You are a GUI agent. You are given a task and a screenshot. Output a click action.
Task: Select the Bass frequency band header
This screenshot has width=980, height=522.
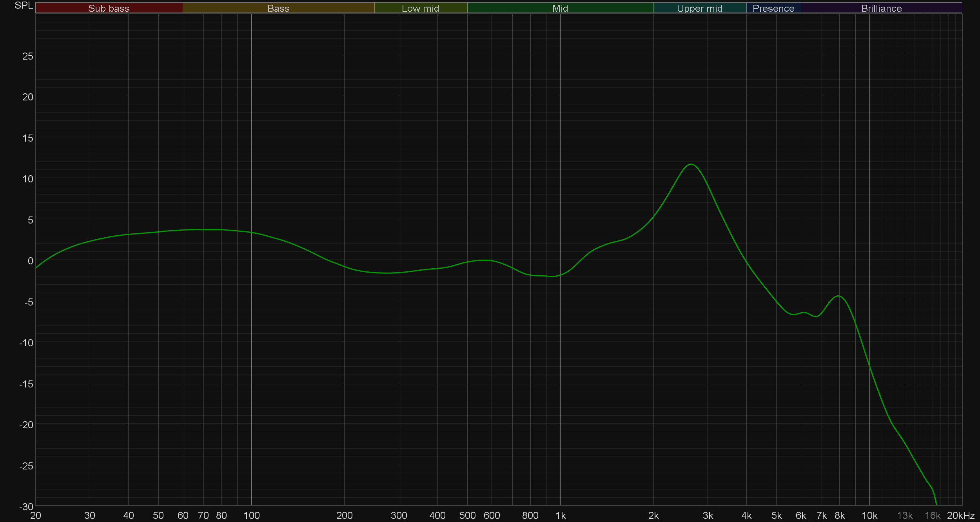click(x=278, y=8)
